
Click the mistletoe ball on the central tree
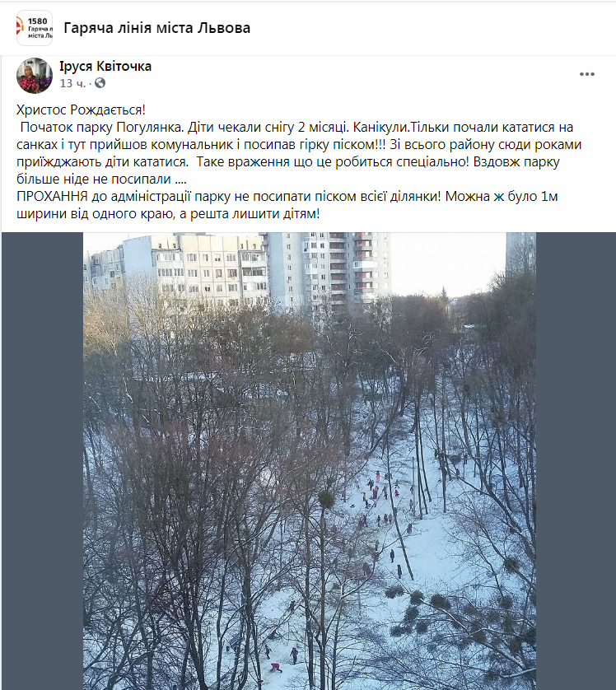pos(326,500)
